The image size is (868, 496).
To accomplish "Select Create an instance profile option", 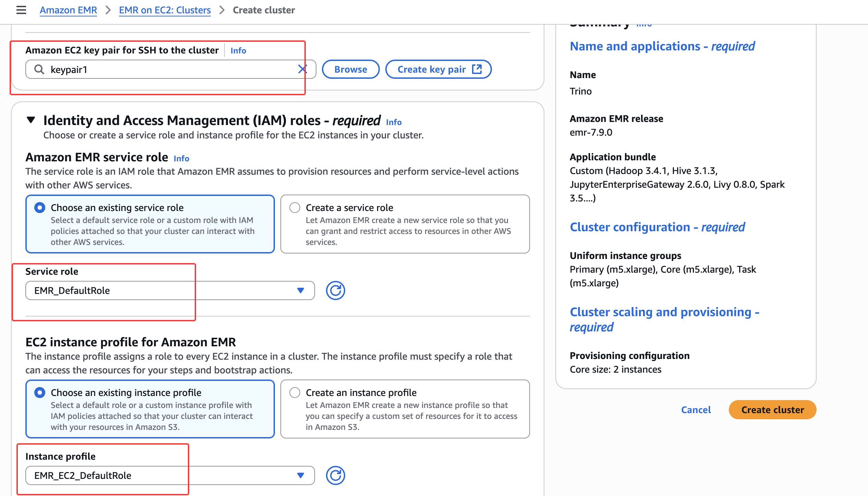I will click(405, 409).
